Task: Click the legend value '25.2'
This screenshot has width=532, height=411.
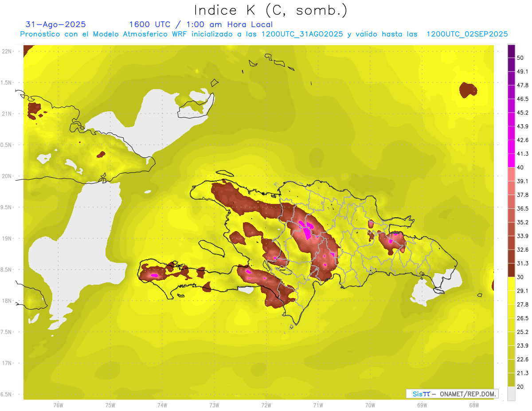Action: (523, 332)
